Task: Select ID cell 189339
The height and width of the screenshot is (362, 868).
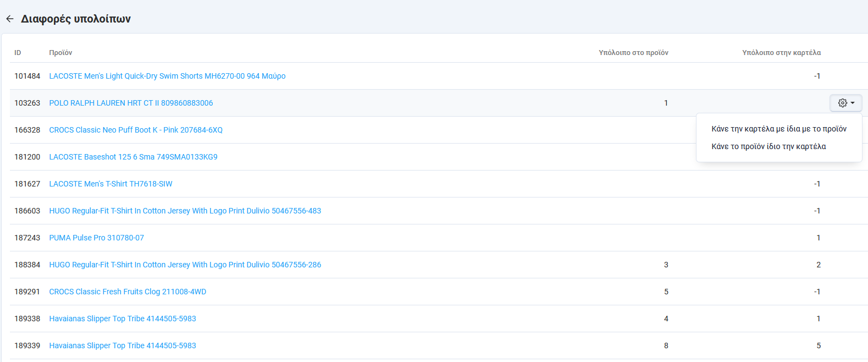Action: 27,345
